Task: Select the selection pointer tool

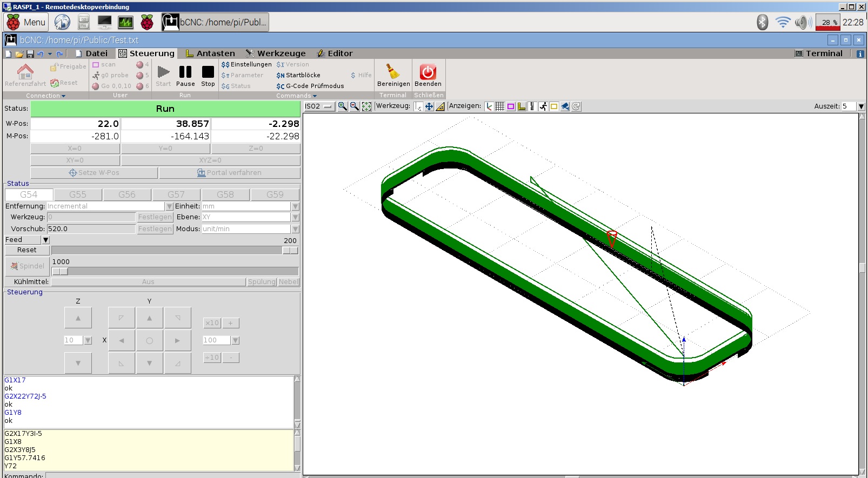Action: [418, 106]
